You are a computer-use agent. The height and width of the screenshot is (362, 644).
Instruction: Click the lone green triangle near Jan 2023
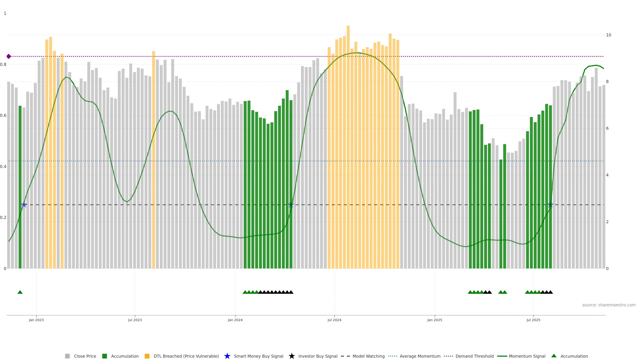point(20,292)
